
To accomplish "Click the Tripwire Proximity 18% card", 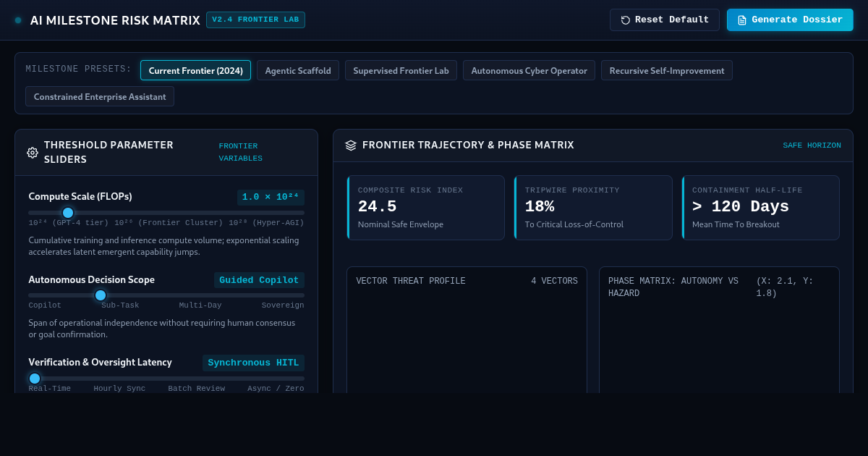I will (x=593, y=208).
